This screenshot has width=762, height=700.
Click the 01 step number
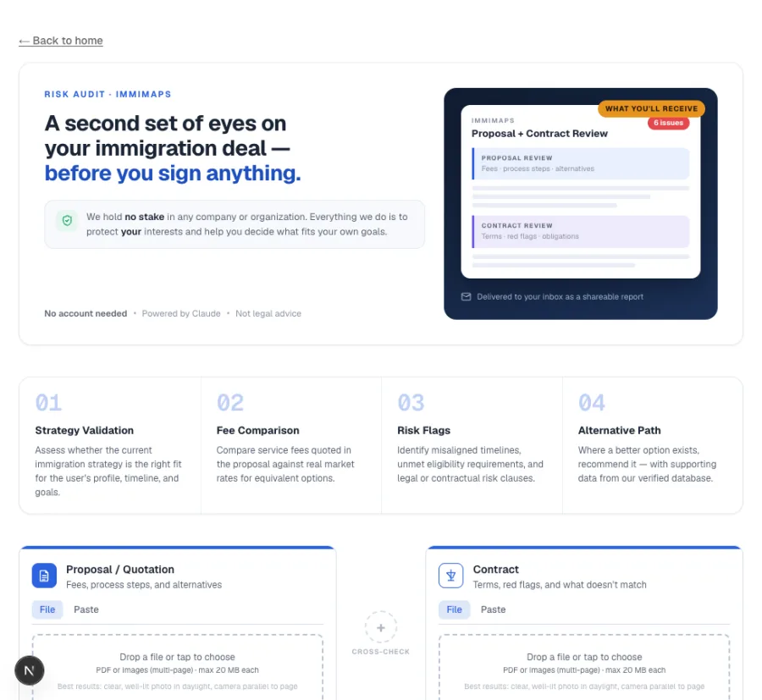pyautogui.click(x=48, y=403)
